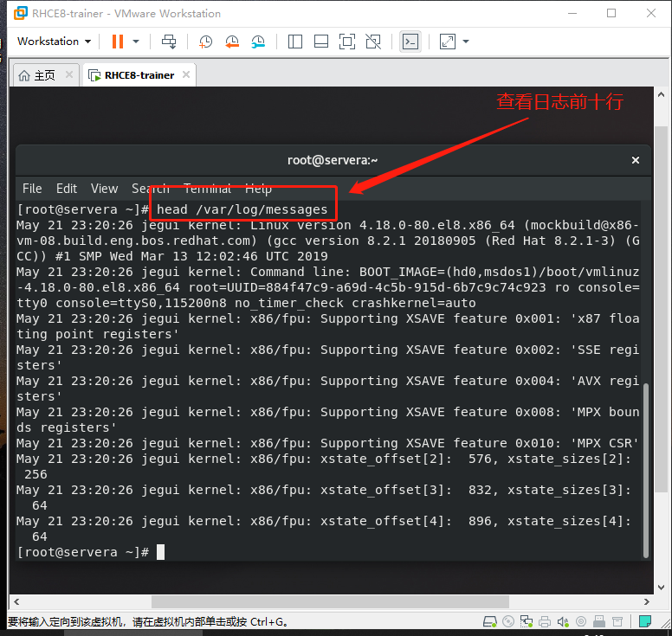Expand the power options dropdown arrow

coord(136,42)
